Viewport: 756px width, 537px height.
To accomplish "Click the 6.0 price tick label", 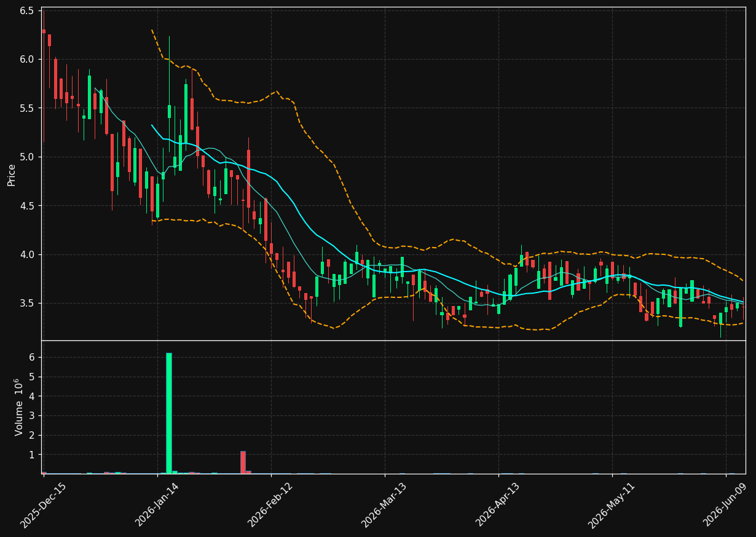I will tap(26, 60).
